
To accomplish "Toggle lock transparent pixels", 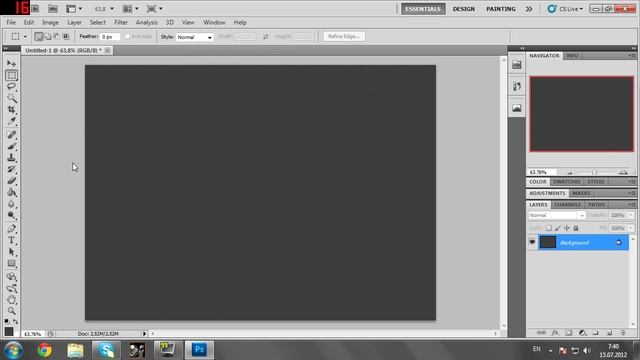I will [x=549, y=228].
